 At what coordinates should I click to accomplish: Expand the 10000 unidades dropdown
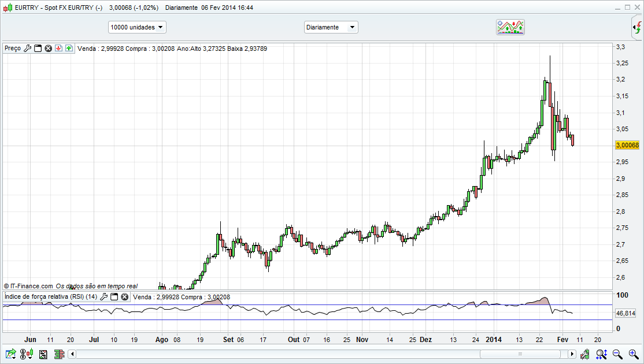click(x=137, y=27)
